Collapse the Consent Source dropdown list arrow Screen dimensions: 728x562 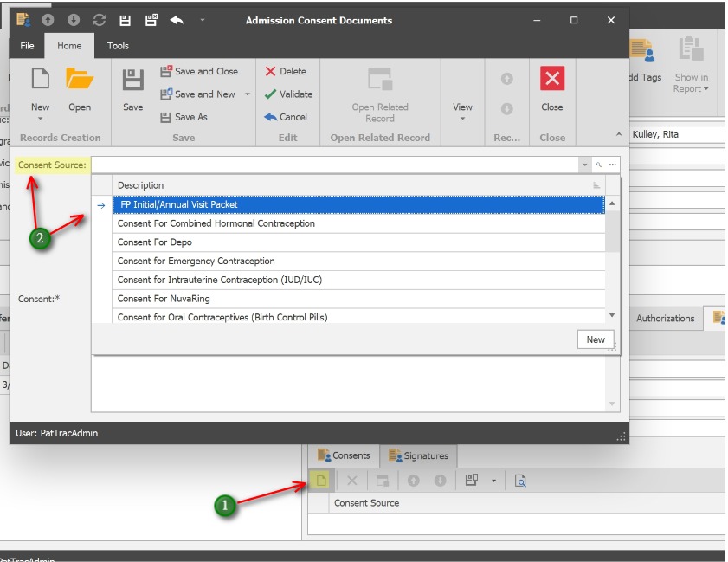point(585,165)
